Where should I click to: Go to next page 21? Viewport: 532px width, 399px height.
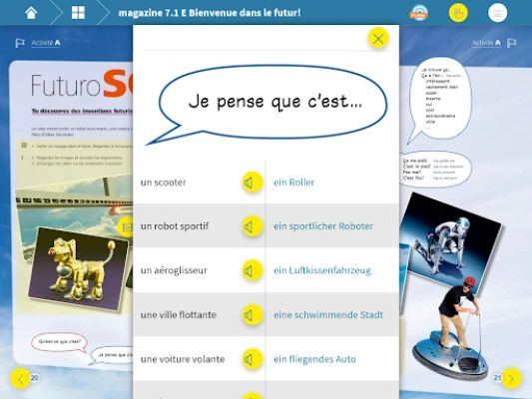511,378
